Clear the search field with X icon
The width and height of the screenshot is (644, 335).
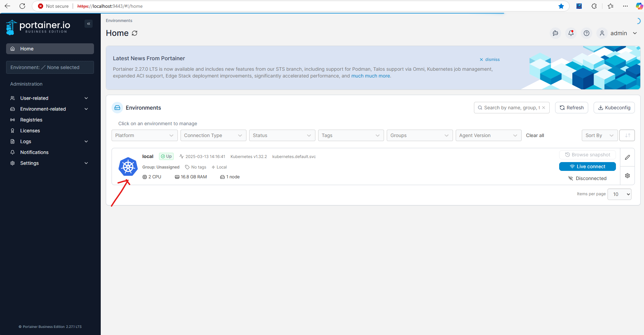click(x=544, y=108)
